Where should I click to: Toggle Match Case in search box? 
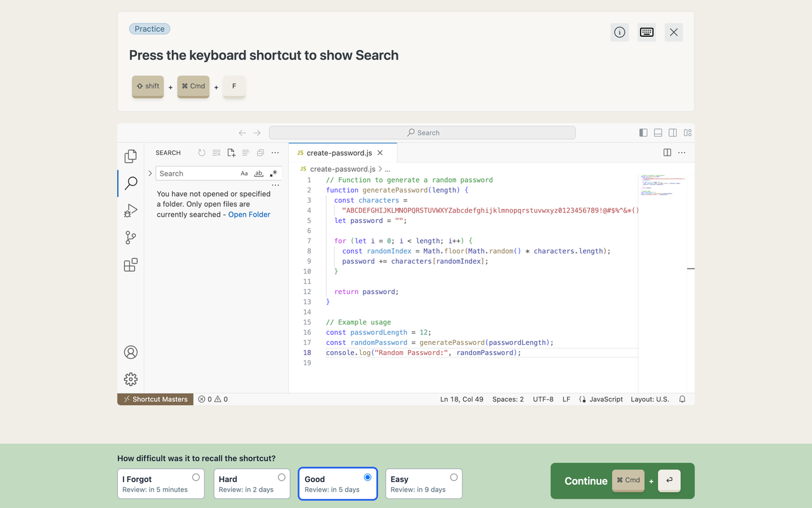244,173
